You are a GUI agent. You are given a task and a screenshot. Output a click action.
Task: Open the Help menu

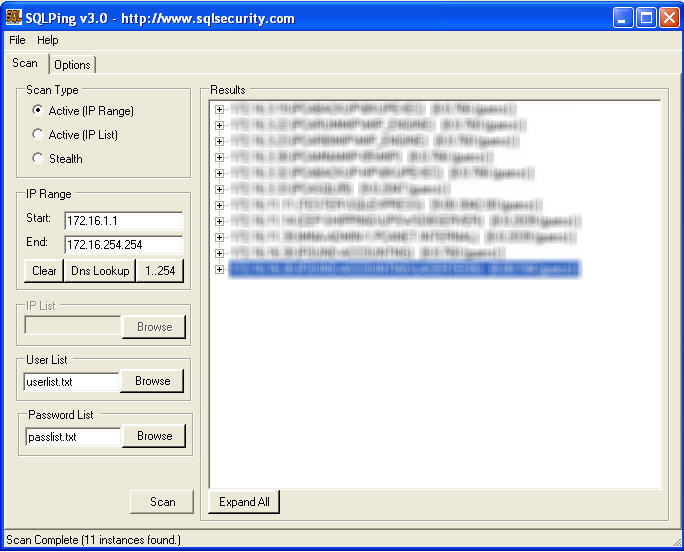coord(48,40)
